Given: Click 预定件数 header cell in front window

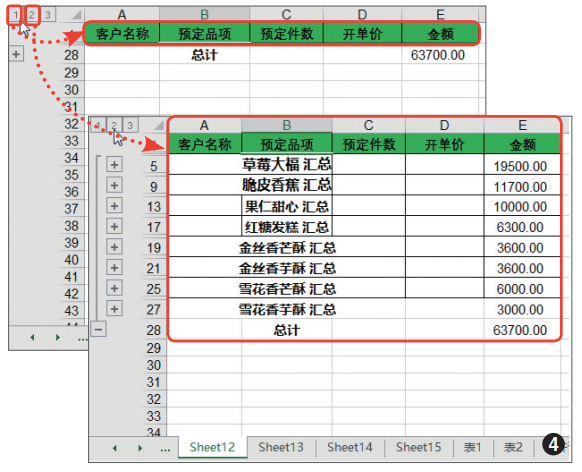Looking at the screenshot, I should tap(369, 144).
